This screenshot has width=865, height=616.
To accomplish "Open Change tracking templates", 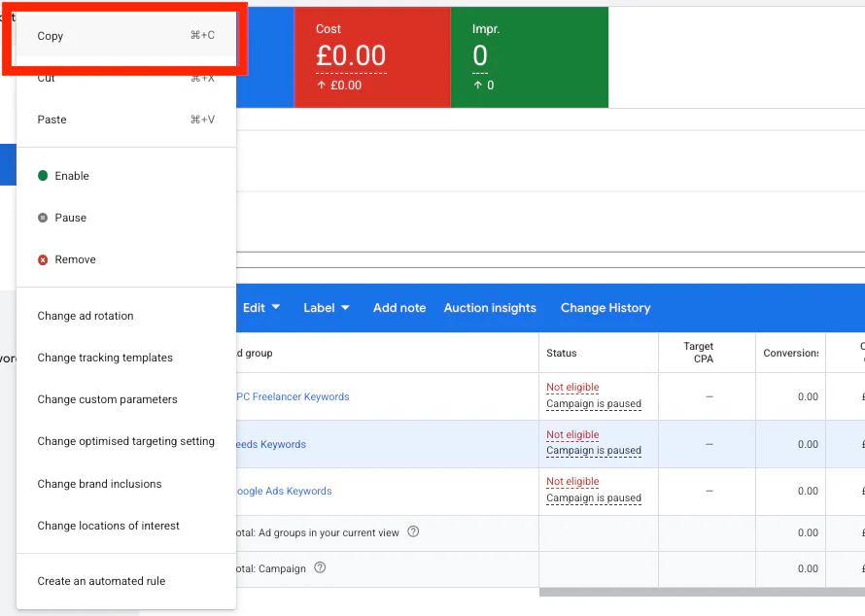I will tap(126, 358).
